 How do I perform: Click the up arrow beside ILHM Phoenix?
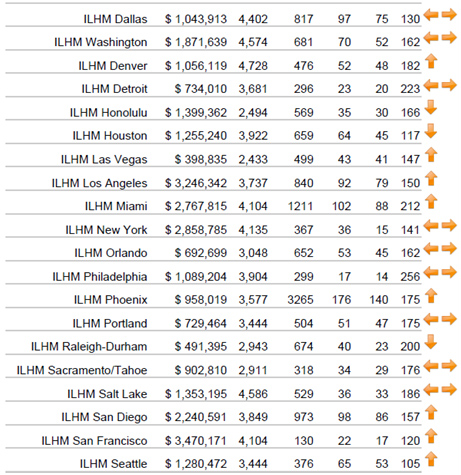[x=431, y=296]
